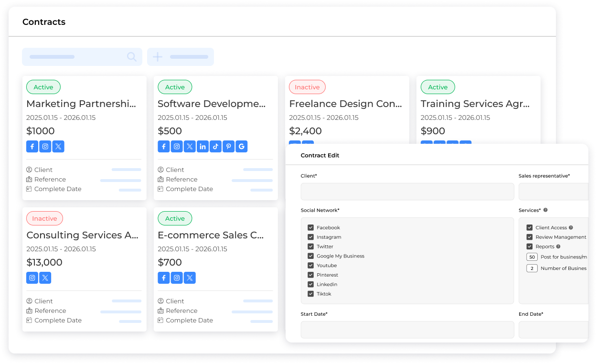
Task: Click Facebook icon on Software Development card
Action: [164, 147]
